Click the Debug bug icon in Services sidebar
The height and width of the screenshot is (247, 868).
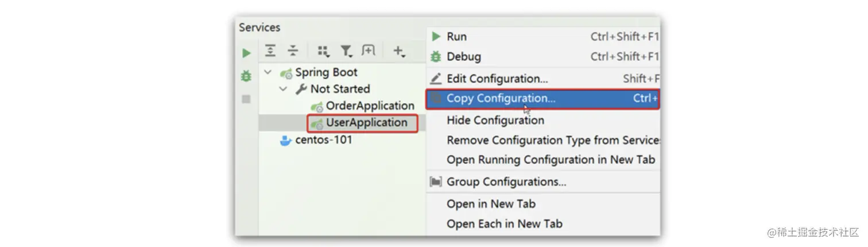(x=246, y=76)
